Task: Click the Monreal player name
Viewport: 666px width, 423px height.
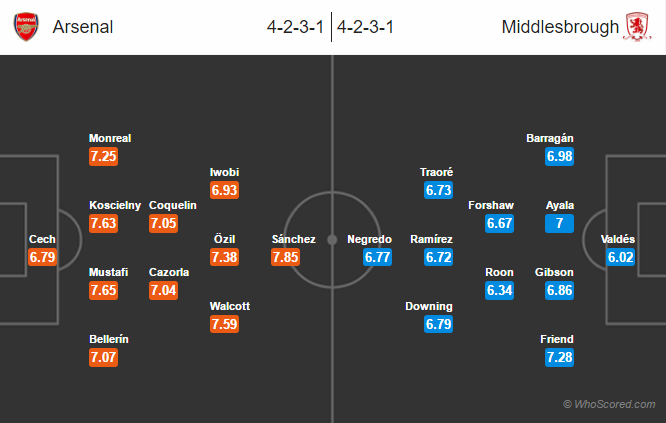Action: [110, 139]
